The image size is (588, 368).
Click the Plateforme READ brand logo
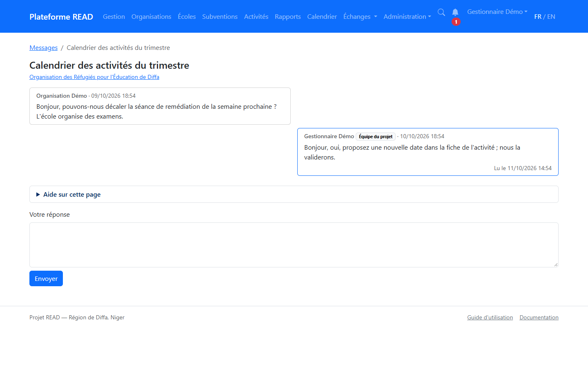coord(61,17)
